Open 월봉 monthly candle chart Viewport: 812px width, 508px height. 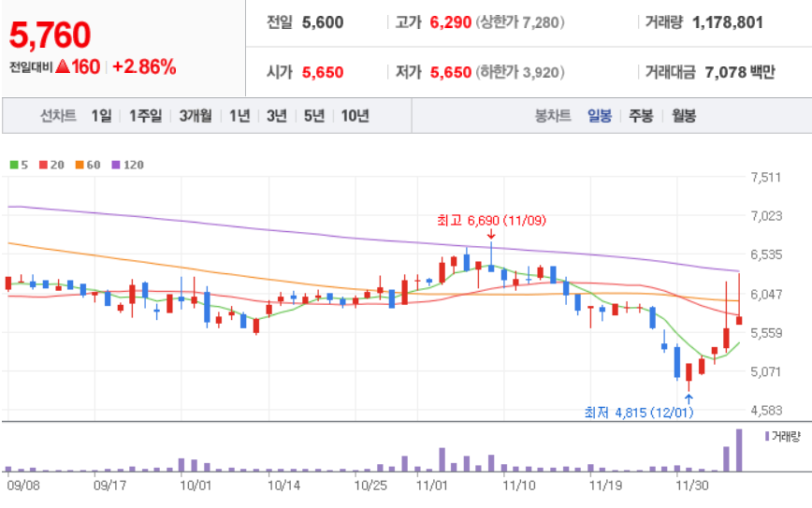[x=684, y=115]
